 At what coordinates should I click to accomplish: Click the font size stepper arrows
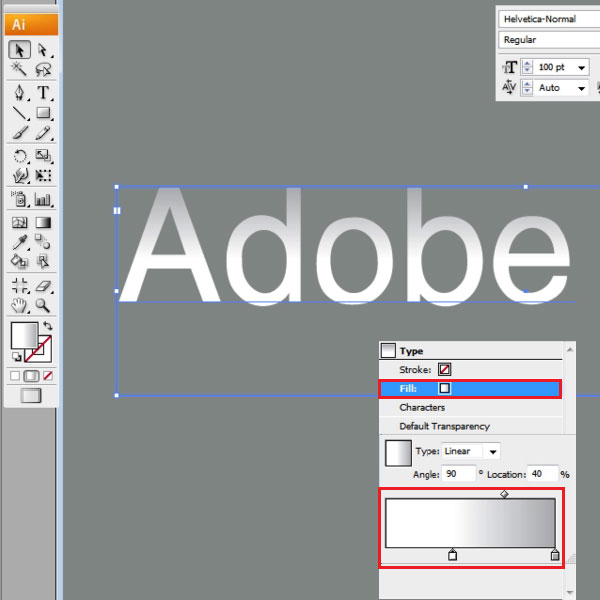click(527, 67)
